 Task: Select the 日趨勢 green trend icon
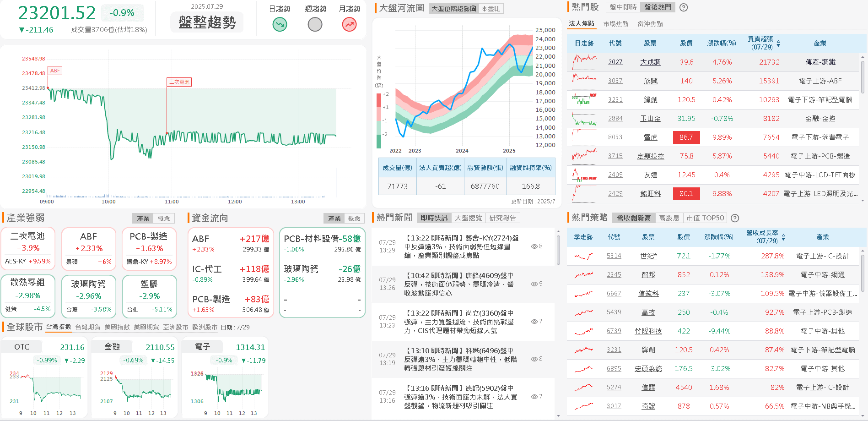(280, 24)
